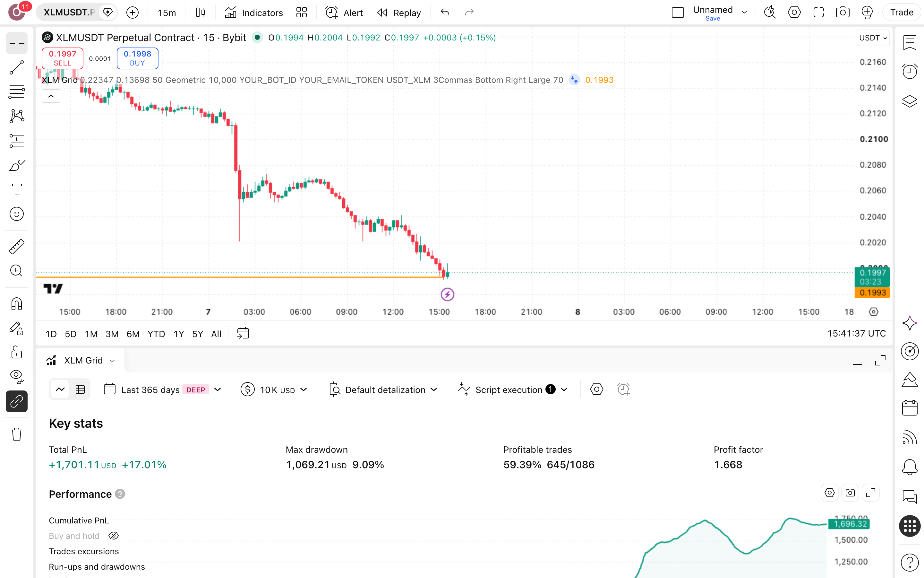
Task: Select the trend line drawing tool
Action: [x=16, y=68]
